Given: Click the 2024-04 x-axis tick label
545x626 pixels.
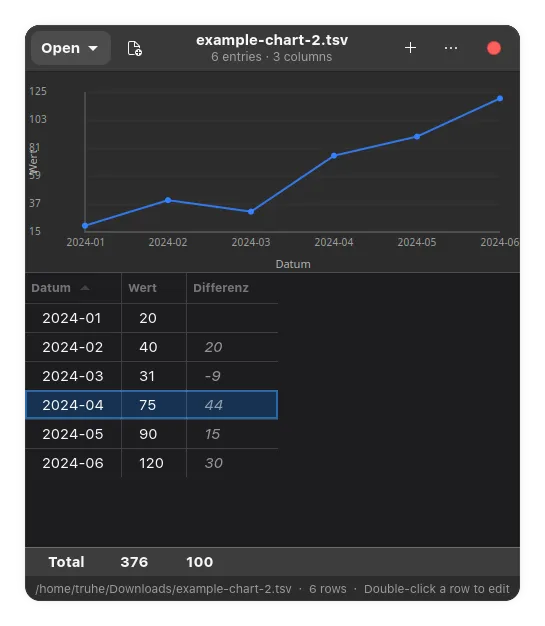Looking at the screenshot, I should 334,242.
